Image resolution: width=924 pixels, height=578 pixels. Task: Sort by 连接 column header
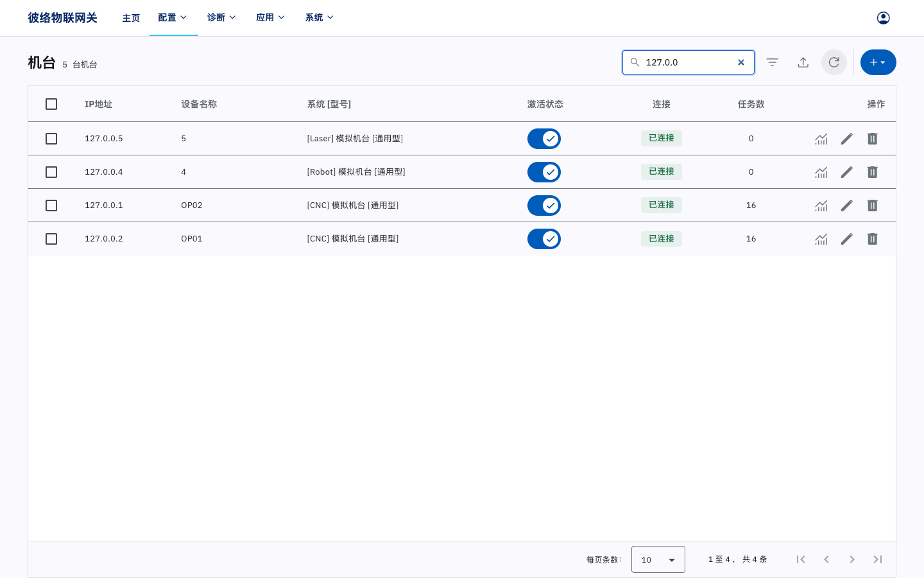[x=662, y=104]
